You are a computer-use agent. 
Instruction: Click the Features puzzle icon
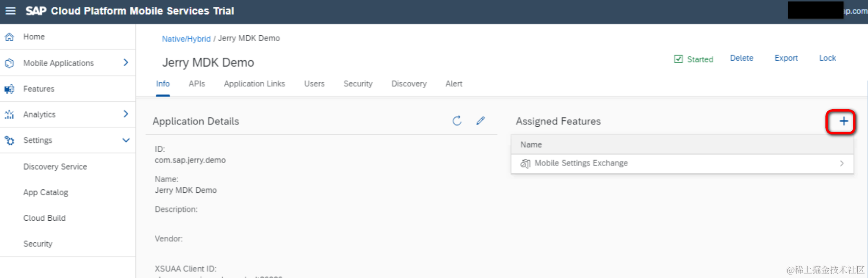pyautogui.click(x=9, y=89)
